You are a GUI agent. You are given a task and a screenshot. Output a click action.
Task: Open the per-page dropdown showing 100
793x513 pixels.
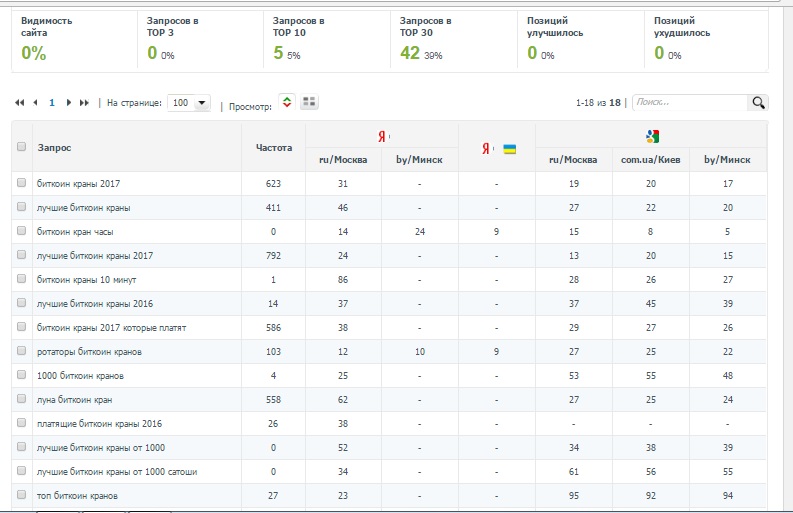point(189,103)
